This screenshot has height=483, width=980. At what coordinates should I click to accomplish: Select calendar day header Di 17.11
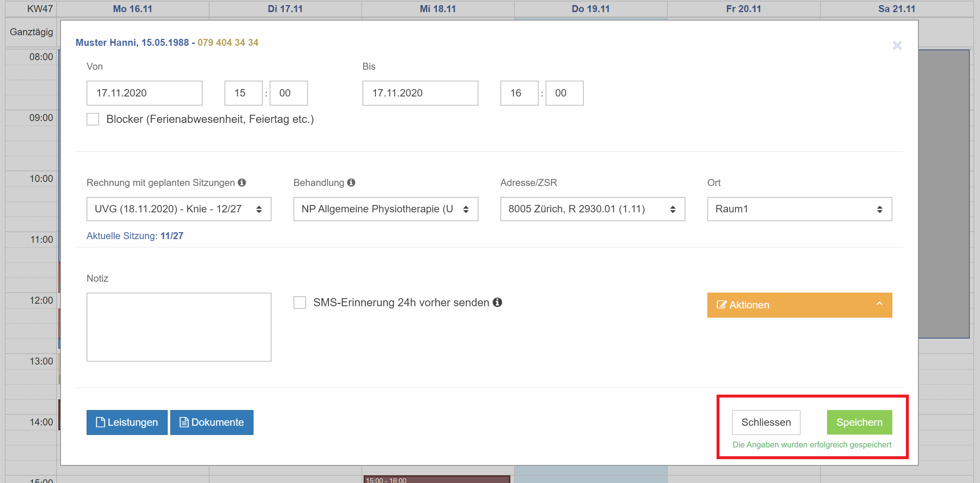(x=285, y=9)
